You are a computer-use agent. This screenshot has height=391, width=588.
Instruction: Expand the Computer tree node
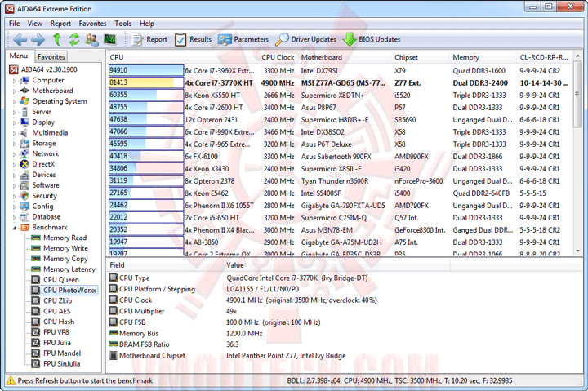point(15,81)
